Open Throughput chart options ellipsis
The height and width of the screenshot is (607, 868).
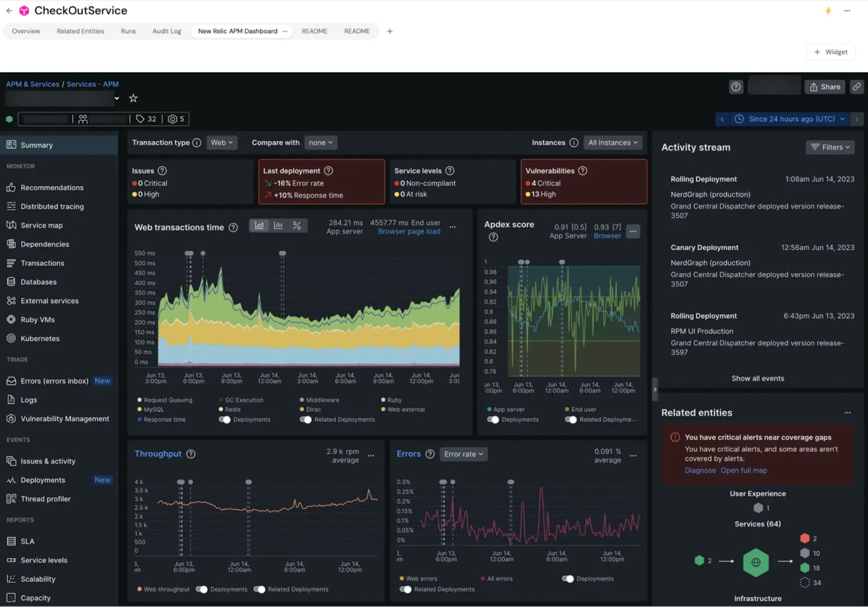[371, 456]
